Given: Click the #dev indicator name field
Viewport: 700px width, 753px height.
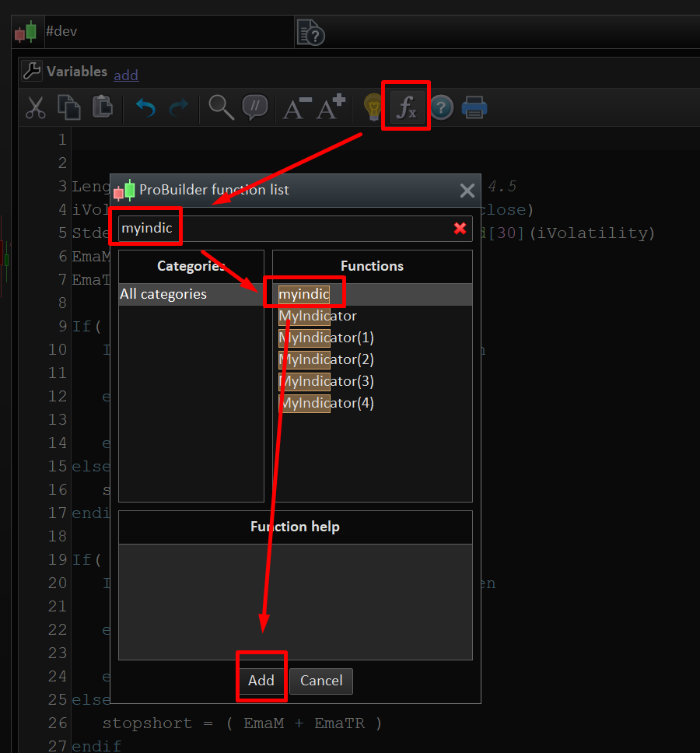Looking at the screenshot, I should [x=169, y=32].
